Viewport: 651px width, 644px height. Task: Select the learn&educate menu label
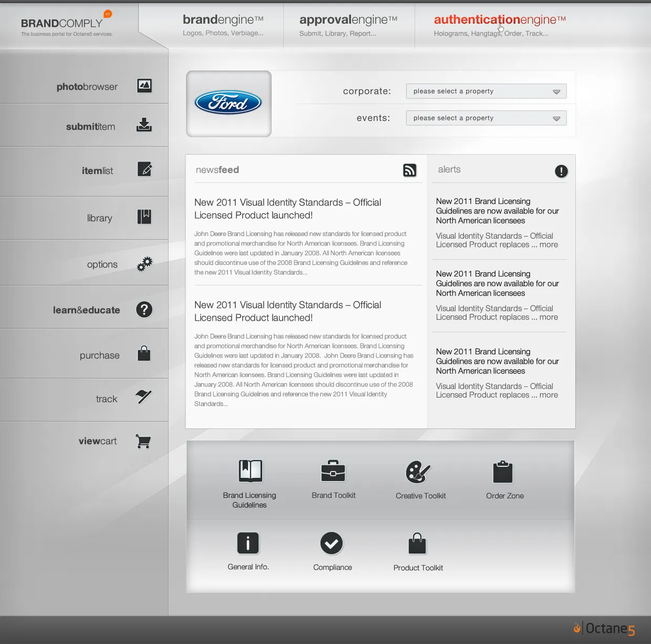[86, 310]
